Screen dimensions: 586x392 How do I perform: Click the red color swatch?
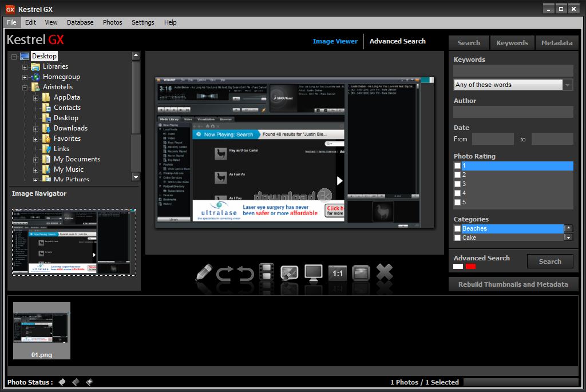[x=470, y=267]
